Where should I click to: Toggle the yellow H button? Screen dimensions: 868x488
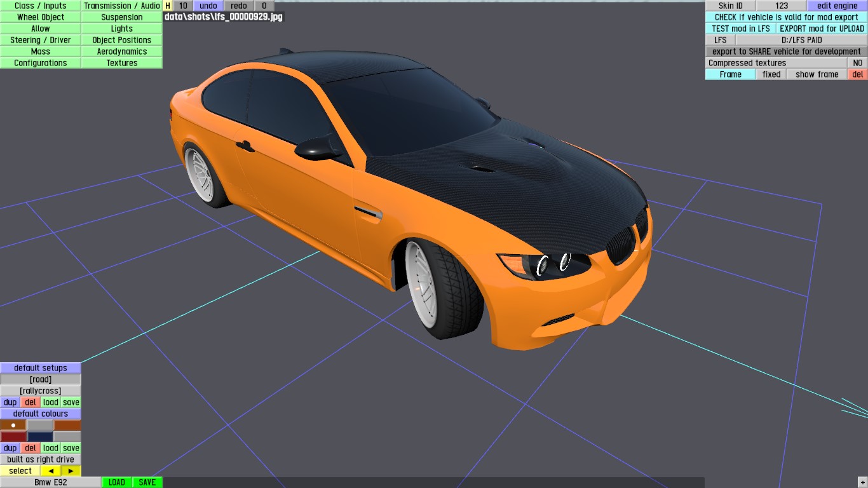168,6
